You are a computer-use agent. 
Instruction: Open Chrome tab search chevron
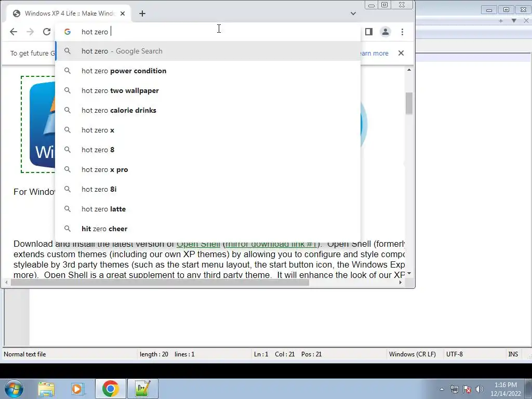pos(353,14)
